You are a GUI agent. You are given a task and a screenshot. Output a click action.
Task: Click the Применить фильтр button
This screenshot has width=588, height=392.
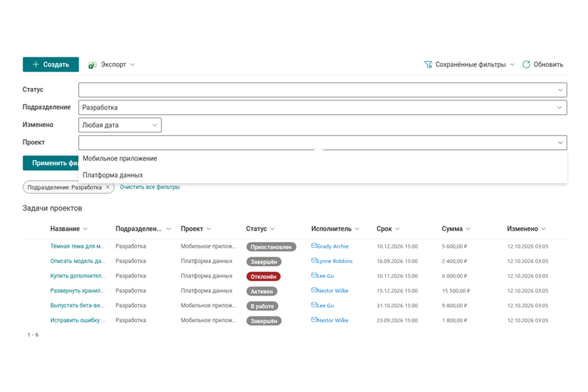point(50,163)
